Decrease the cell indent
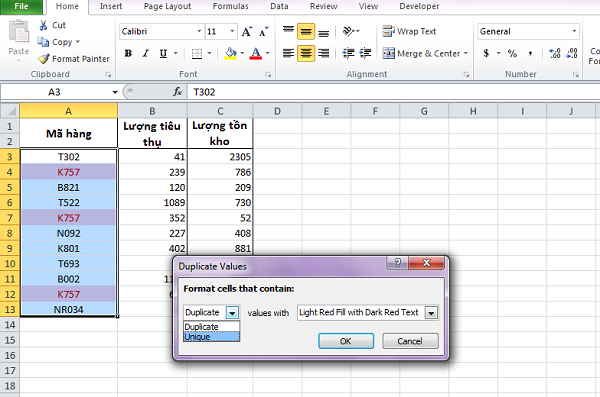The height and width of the screenshot is (397, 600). pos(348,53)
